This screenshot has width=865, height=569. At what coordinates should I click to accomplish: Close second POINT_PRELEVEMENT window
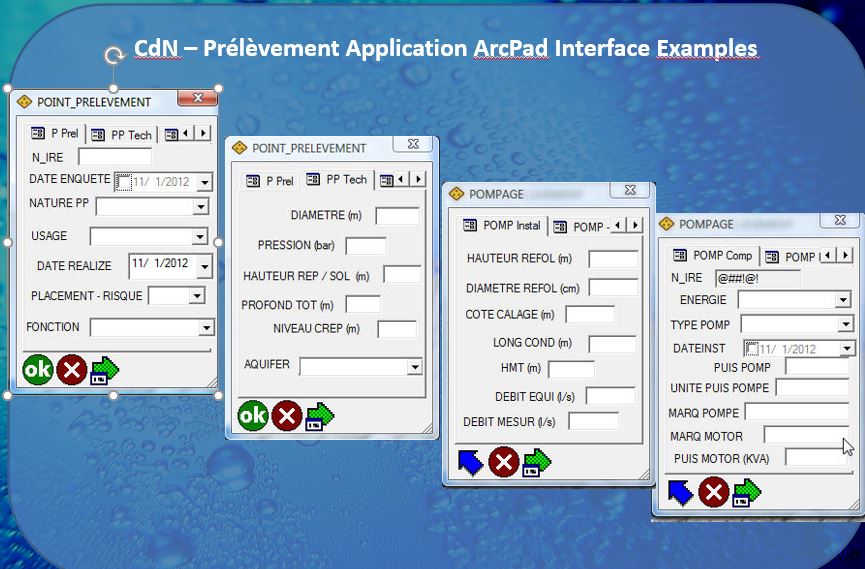coord(413,143)
